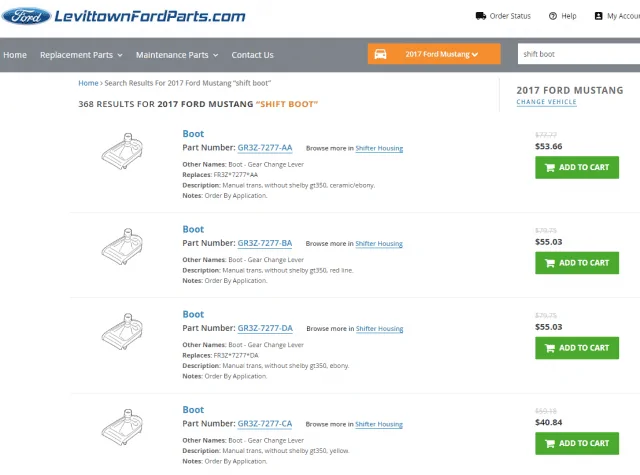Screen dimensions: 640x475
Task: Open the Boot title for GR3Z-7277-AA
Action: [x=193, y=134]
